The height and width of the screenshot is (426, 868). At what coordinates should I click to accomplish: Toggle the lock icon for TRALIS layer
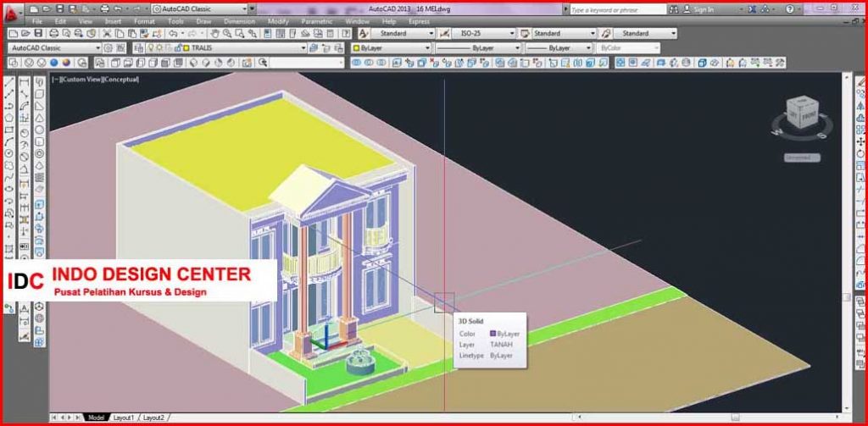177,48
